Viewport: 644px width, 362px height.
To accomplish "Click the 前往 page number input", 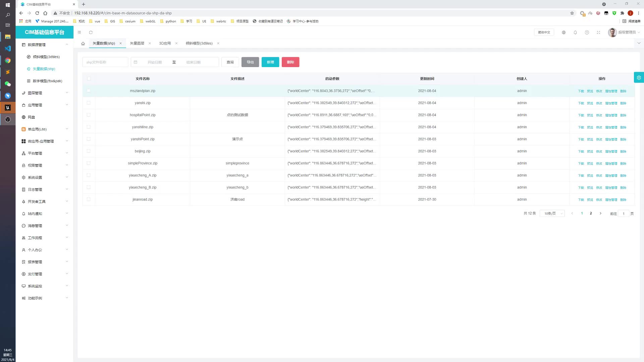I will pyautogui.click(x=624, y=214).
